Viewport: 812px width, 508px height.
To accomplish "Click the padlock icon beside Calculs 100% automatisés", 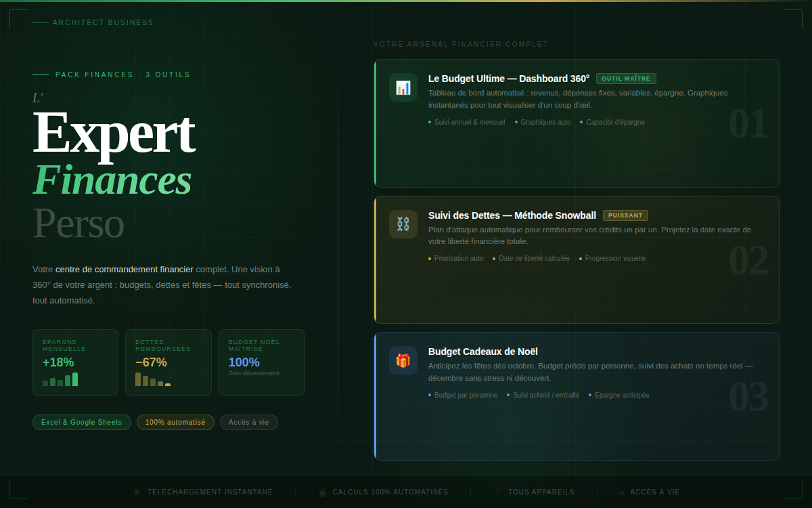I will pos(322,492).
